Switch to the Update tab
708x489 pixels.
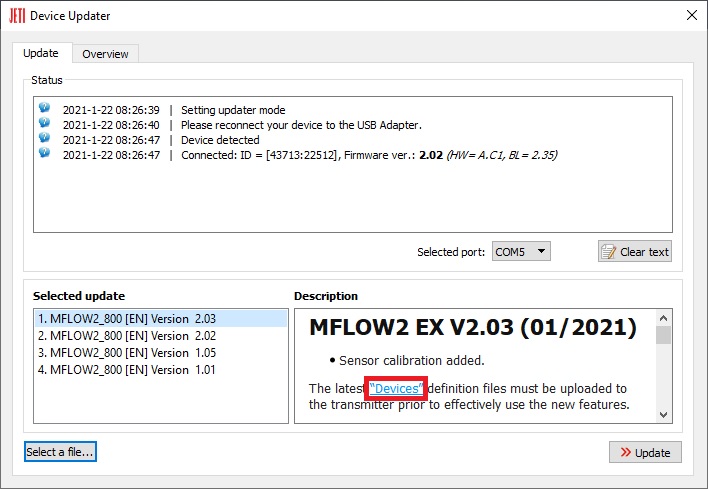pos(41,53)
